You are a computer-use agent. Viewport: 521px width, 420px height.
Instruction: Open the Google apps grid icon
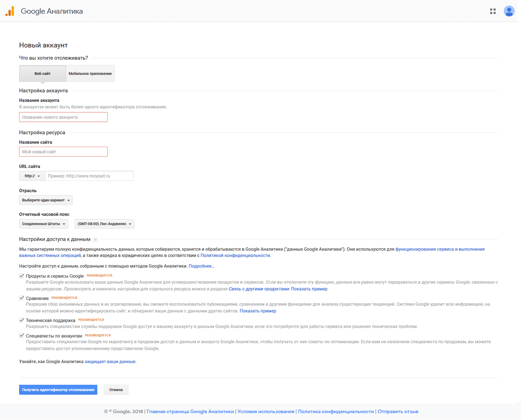(493, 11)
